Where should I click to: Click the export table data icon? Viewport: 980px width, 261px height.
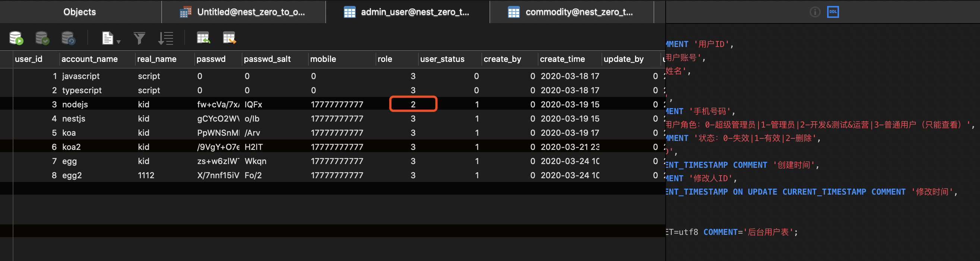tap(229, 38)
